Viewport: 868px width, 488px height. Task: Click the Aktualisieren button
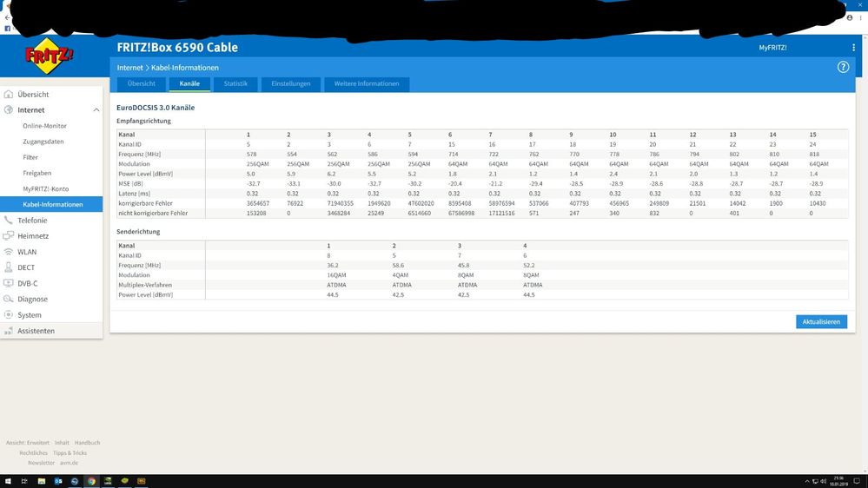point(821,321)
